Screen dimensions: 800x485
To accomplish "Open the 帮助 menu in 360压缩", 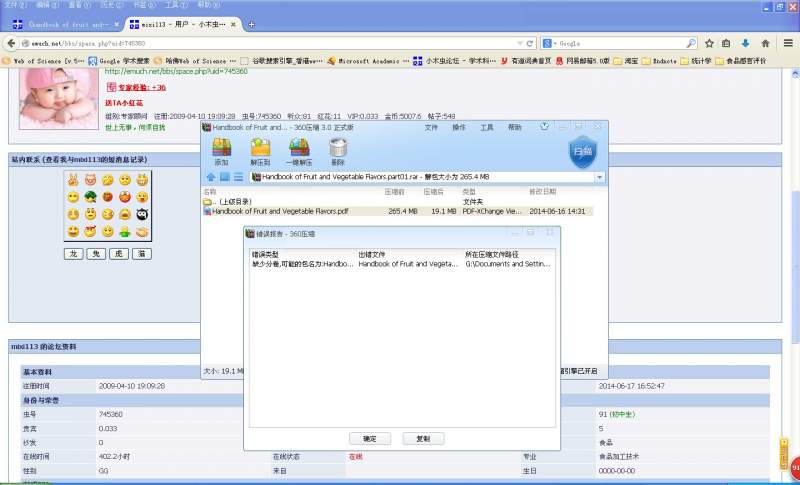I will tap(514, 127).
